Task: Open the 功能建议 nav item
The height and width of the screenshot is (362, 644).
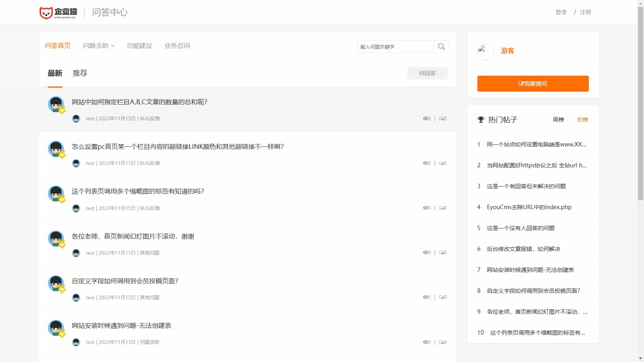Action: (x=139, y=46)
